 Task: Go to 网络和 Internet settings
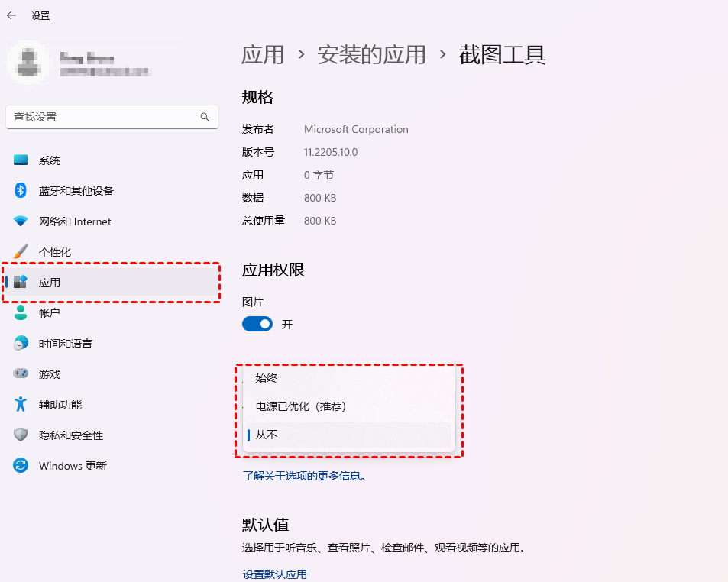pyautogui.click(x=112, y=221)
